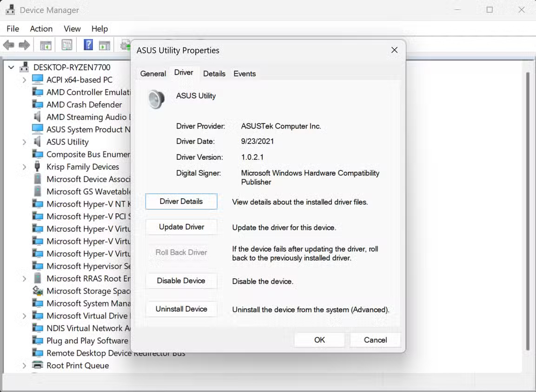Click the Driver Details button
This screenshot has height=392, width=536.
point(181,201)
